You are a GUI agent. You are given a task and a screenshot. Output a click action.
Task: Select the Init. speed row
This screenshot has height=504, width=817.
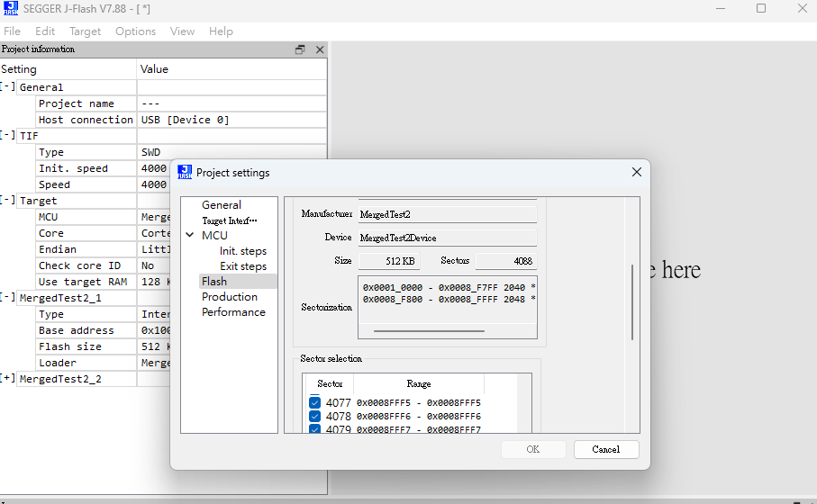coord(104,168)
